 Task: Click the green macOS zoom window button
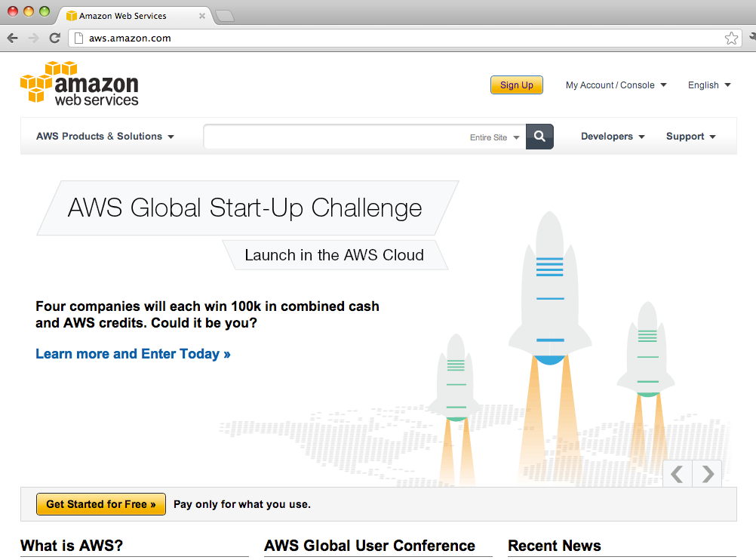tap(45, 11)
